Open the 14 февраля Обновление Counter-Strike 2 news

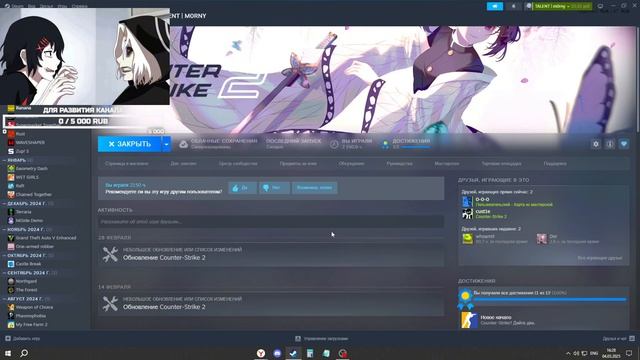(x=271, y=304)
